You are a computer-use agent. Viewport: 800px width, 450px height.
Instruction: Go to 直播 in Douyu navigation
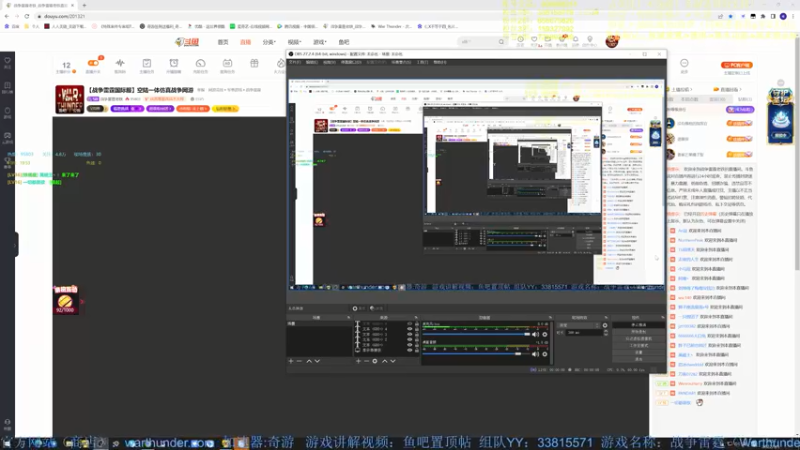[x=245, y=42]
